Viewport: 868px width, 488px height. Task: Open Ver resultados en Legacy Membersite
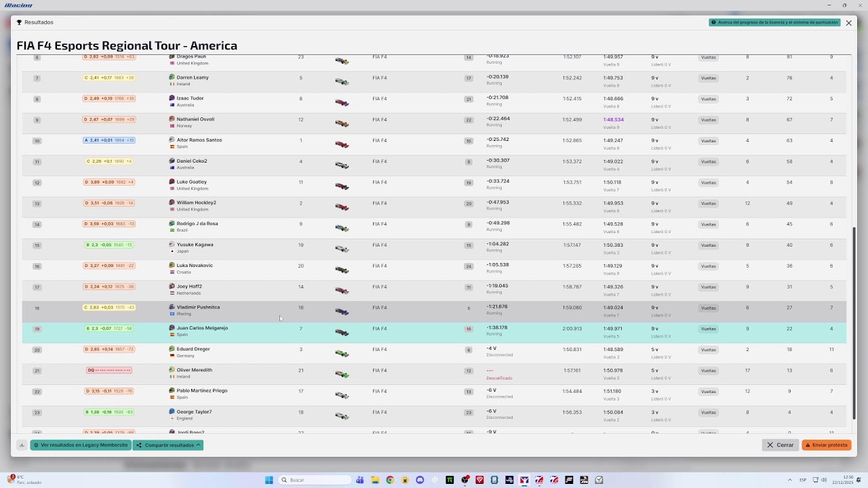pos(81,445)
